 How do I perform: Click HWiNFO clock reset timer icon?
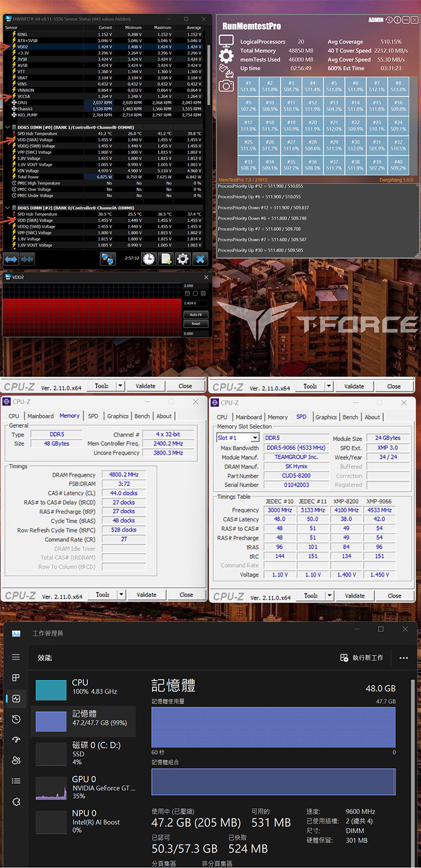click(148, 259)
